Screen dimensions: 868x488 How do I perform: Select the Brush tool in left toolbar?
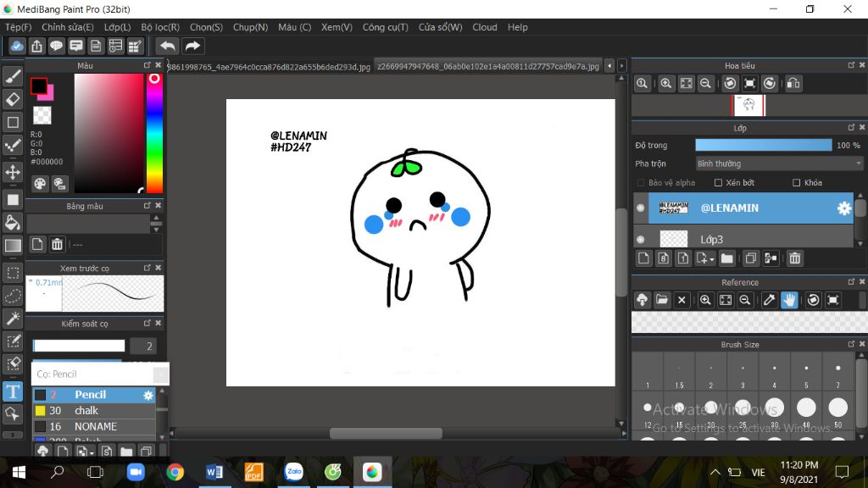point(13,76)
